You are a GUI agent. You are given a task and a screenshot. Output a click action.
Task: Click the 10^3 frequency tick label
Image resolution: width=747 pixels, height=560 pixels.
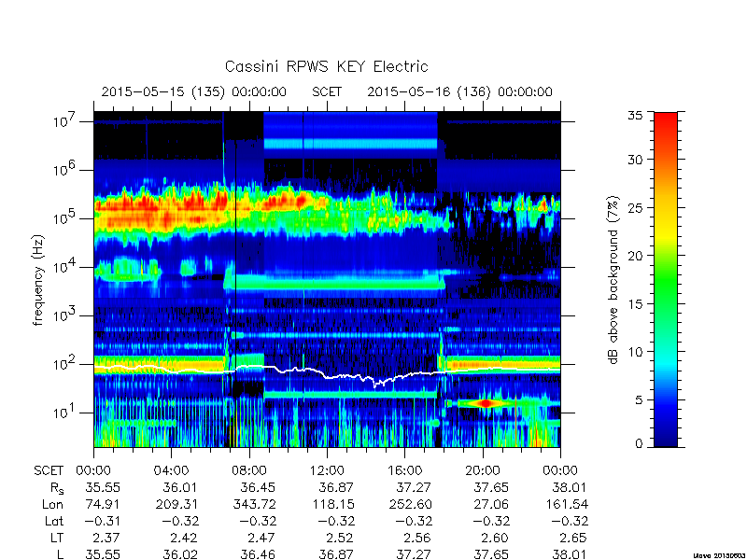pyautogui.click(x=65, y=315)
